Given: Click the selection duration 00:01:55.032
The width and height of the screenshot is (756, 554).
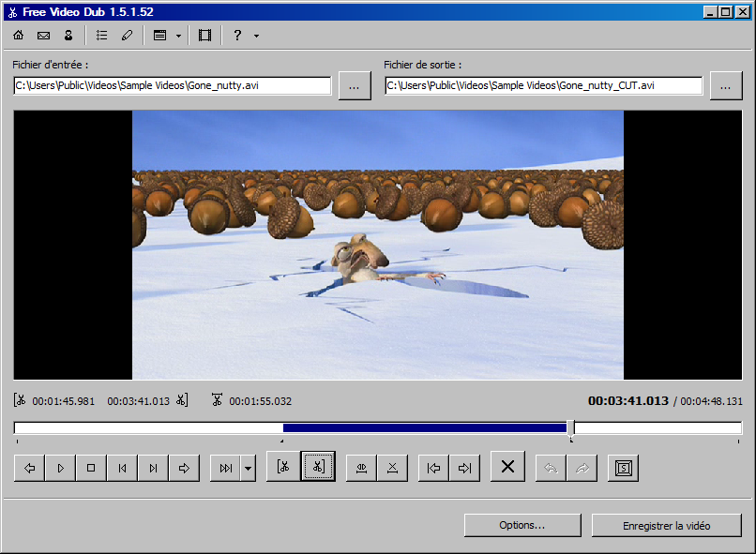Looking at the screenshot, I should click(261, 401).
